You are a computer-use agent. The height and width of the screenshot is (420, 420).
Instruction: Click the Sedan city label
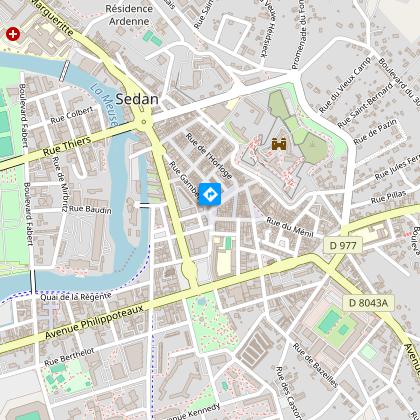(137, 99)
